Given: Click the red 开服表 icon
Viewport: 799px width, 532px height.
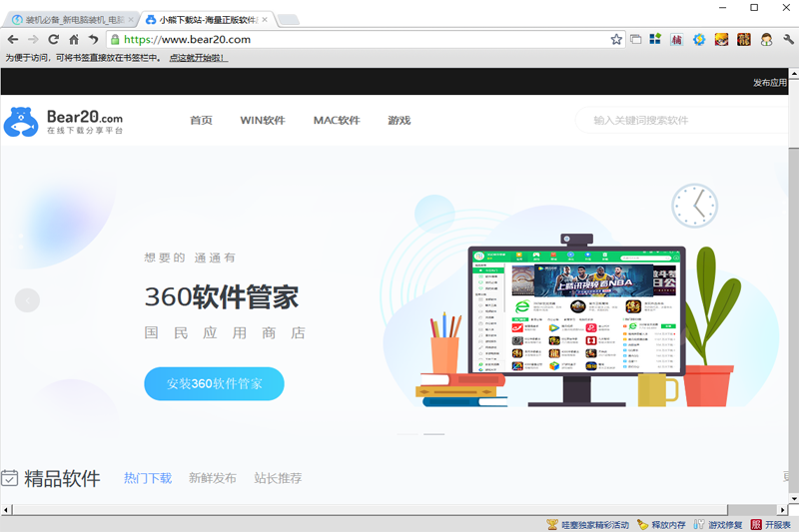Looking at the screenshot, I should [x=756, y=524].
